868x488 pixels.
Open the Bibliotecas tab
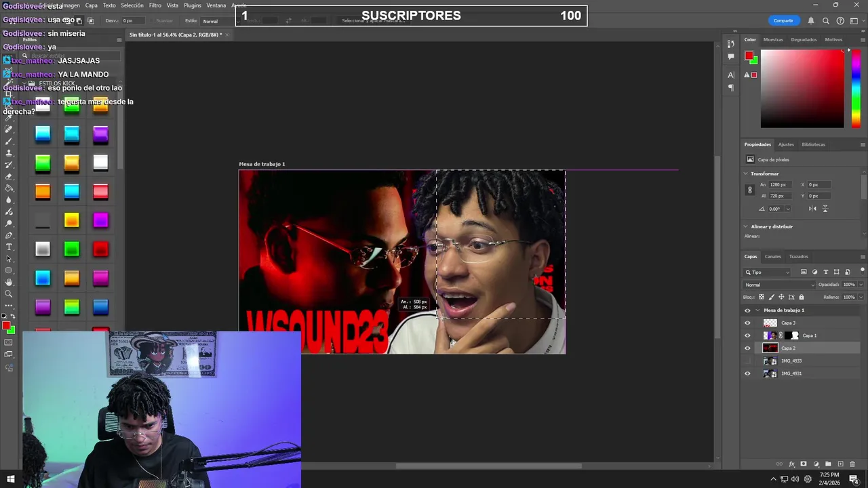813,144
